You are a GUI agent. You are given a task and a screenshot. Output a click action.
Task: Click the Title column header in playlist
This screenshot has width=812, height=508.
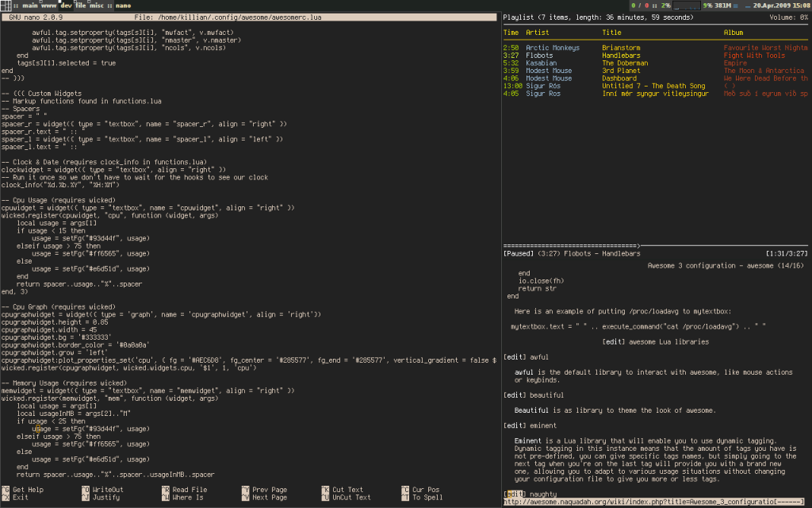[x=611, y=32]
